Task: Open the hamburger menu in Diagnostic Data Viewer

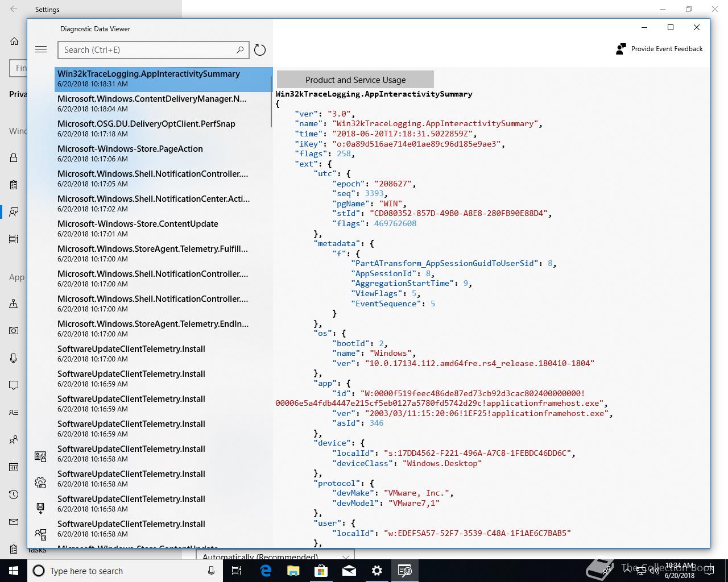Action: (41, 49)
